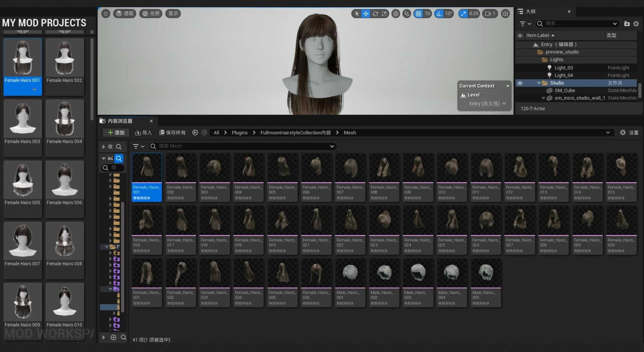The image size is (644, 352).
Task: Click the surface snapping icon
Action: pyautogui.click(x=407, y=14)
